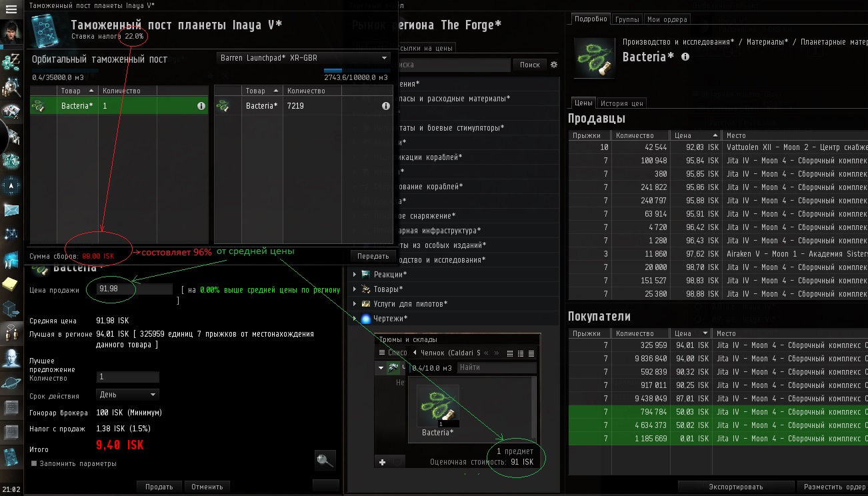Screen dimensions: 868x496
Task: Select the buyer row priced 94,01 ISK
Action: pos(718,345)
